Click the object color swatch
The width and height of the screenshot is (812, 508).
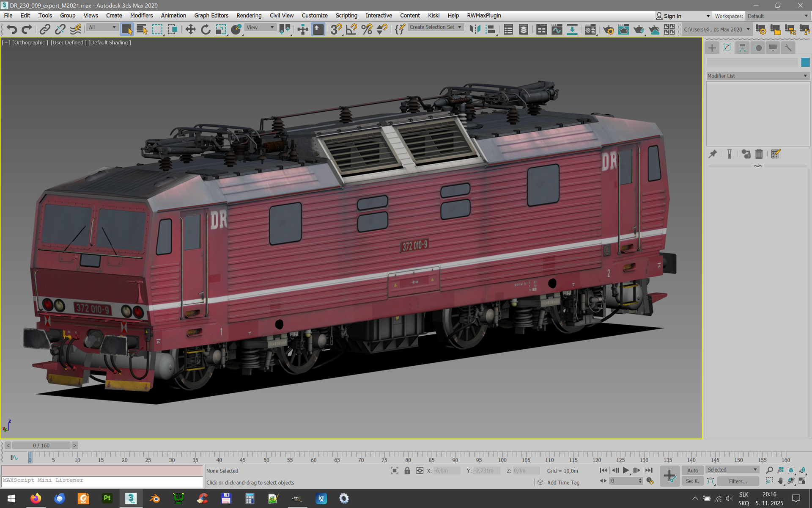point(805,63)
